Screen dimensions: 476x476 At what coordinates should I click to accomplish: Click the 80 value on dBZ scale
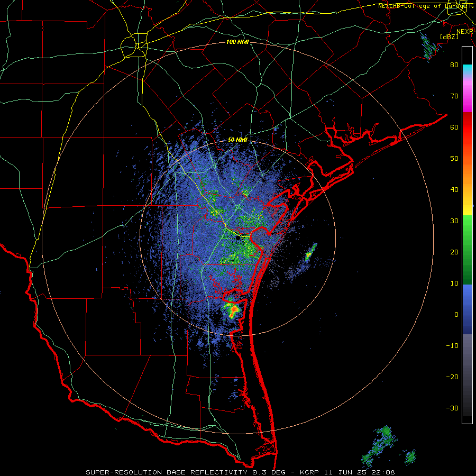[x=454, y=65]
